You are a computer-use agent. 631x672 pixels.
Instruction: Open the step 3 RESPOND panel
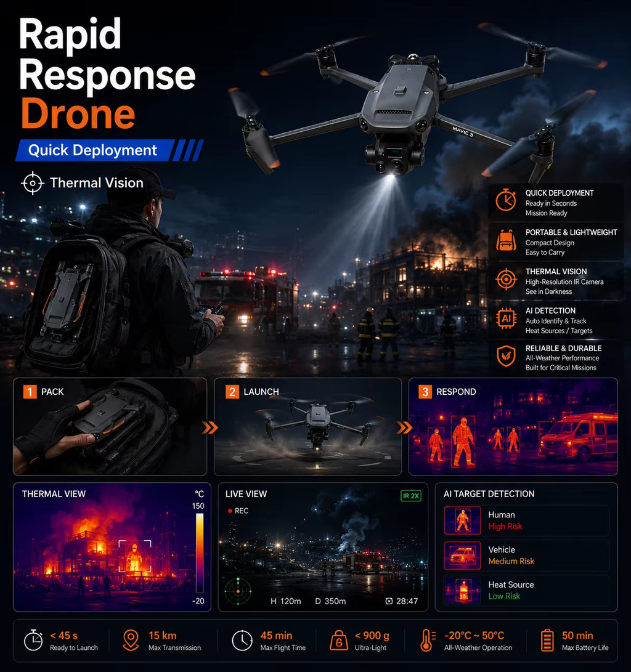[x=513, y=427]
